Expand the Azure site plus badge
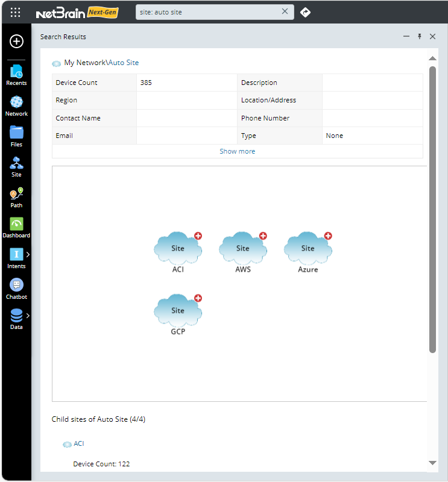The height and width of the screenshot is (482, 448). [x=328, y=236]
